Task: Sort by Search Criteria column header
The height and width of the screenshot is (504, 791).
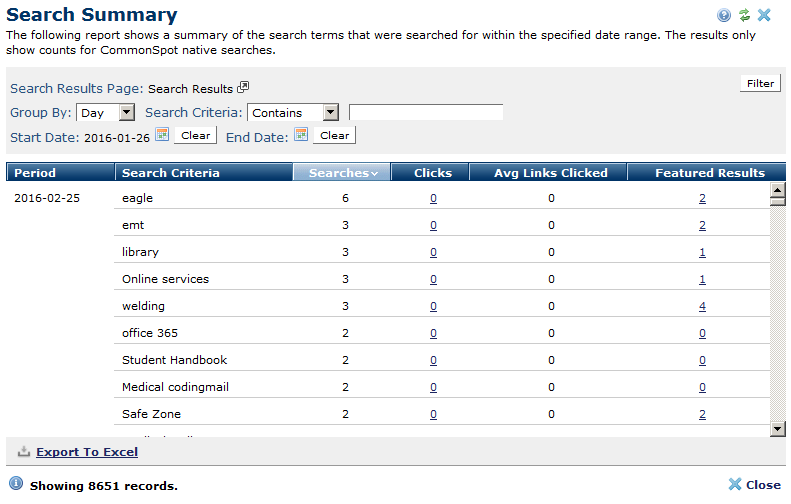Action: (204, 173)
